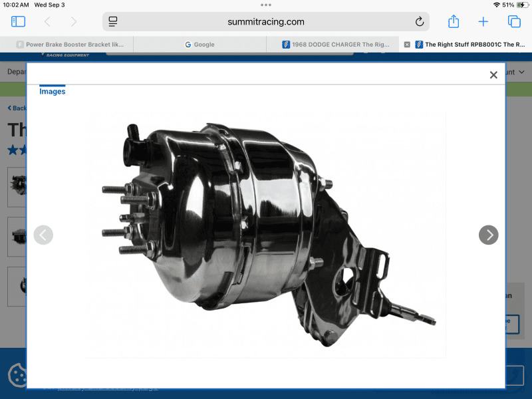Open the Safari share sheet
The width and height of the screenshot is (532, 399).
454,22
